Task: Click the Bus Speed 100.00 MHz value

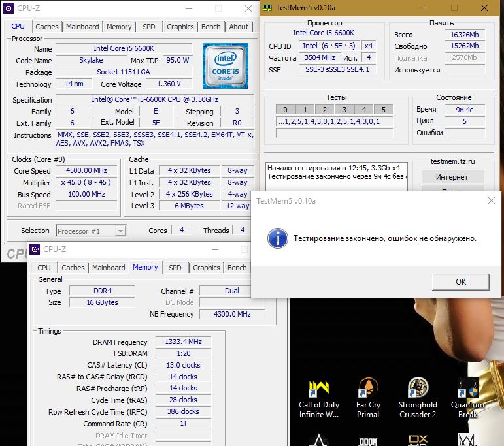Action: pos(86,194)
